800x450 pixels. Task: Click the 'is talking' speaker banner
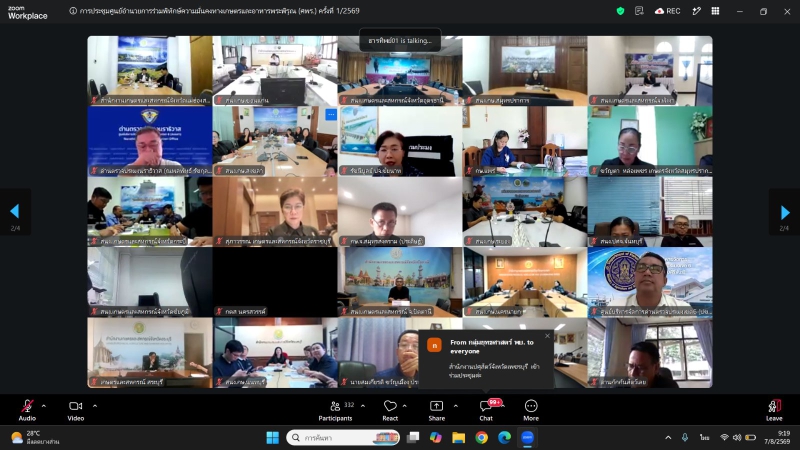coord(400,40)
